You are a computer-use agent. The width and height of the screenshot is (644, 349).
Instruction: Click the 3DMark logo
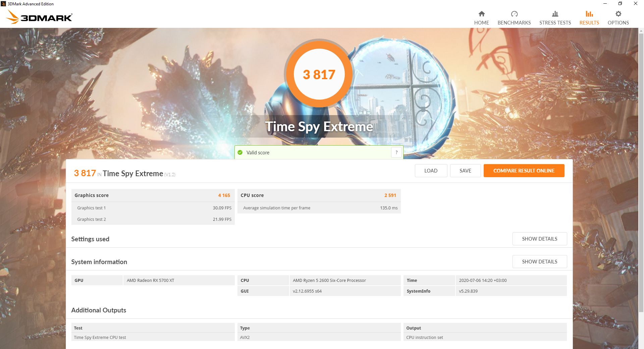click(x=39, y=17)
